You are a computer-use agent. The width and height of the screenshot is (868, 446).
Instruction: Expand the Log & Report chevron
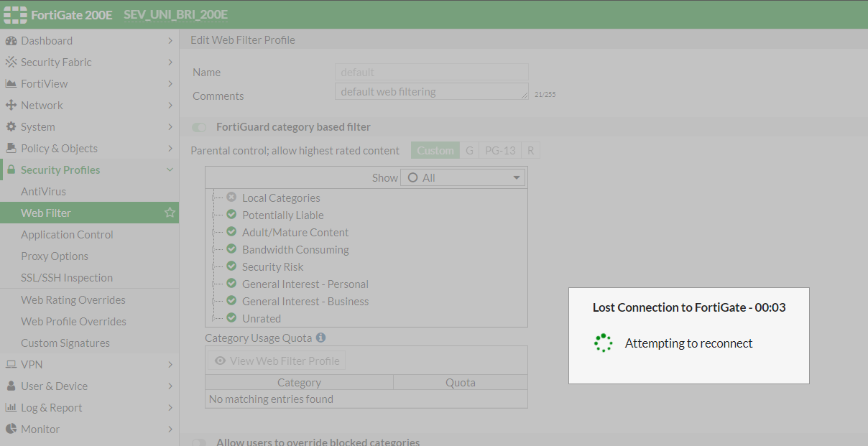[170, 408]
